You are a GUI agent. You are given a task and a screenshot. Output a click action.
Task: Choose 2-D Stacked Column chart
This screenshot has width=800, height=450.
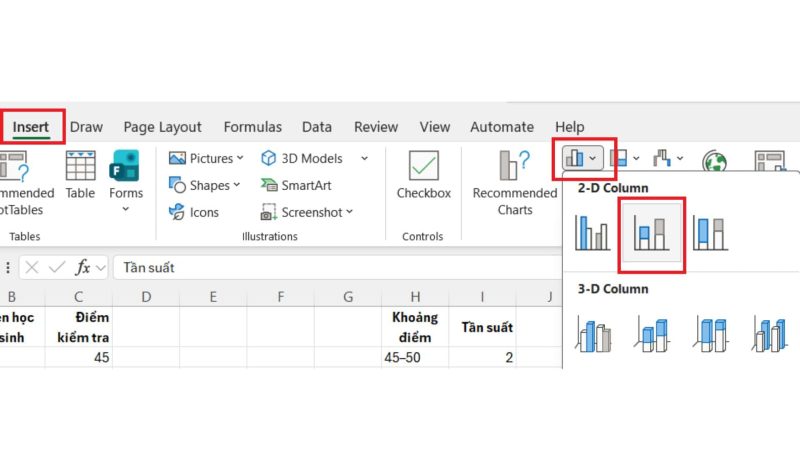click(x=651, y=233)
